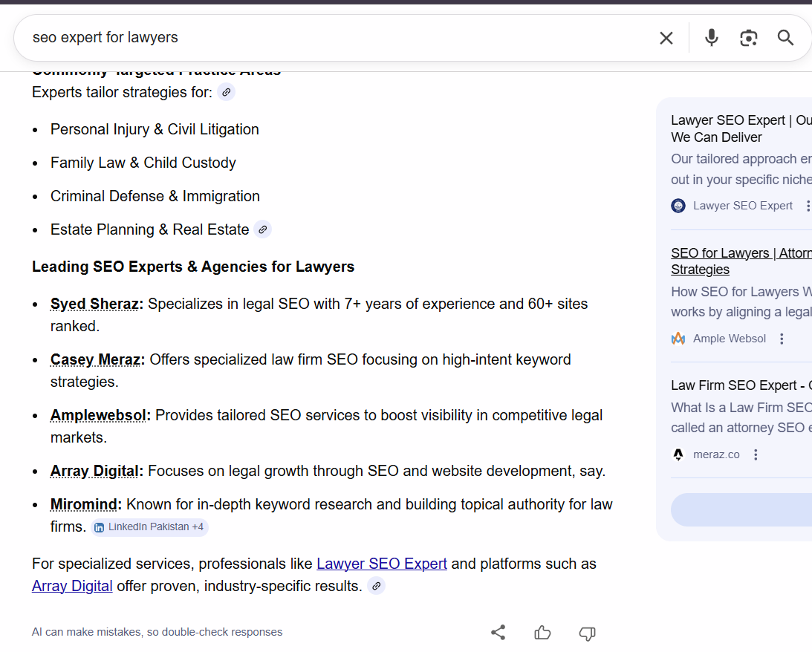Viewport: 812px width, 652px height.
Task: Open Google Lens camera search
Action: (748, 37)
